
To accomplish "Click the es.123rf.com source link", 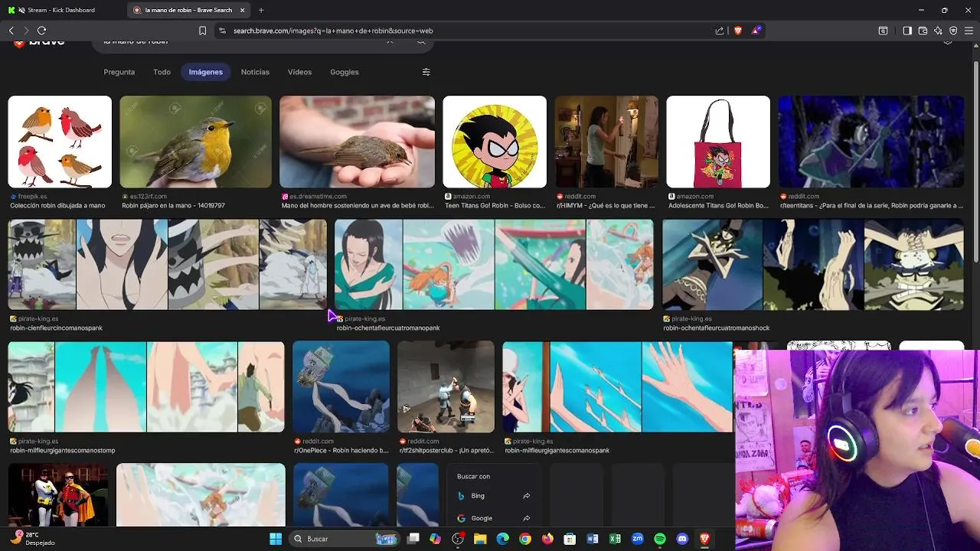I will (149, 197).
